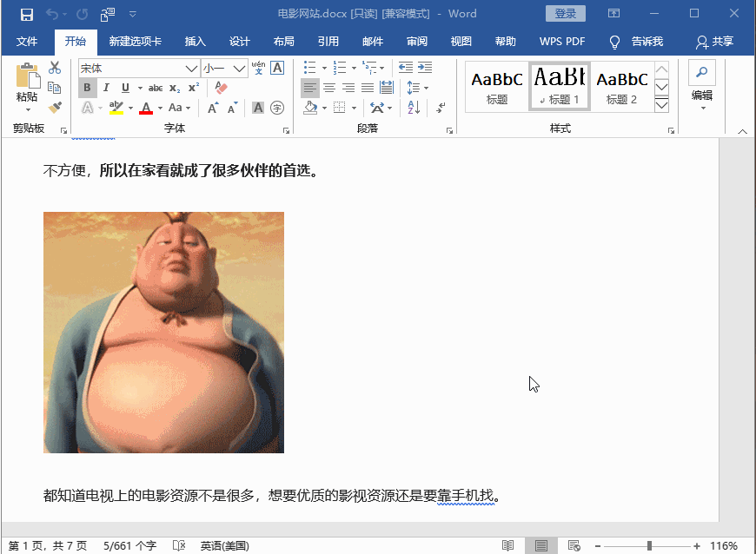
Task: Switch to the 布局 ribbon tab
Action: (283, 42)
